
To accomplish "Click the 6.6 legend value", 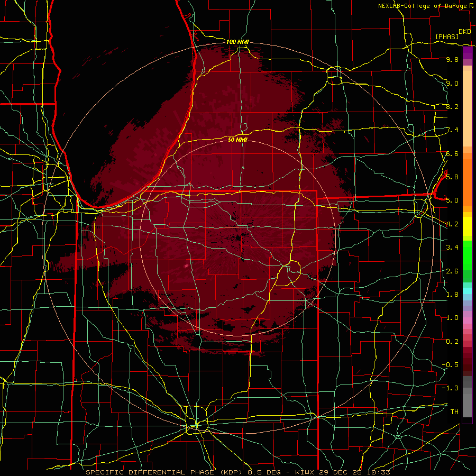I will (452, 153).
